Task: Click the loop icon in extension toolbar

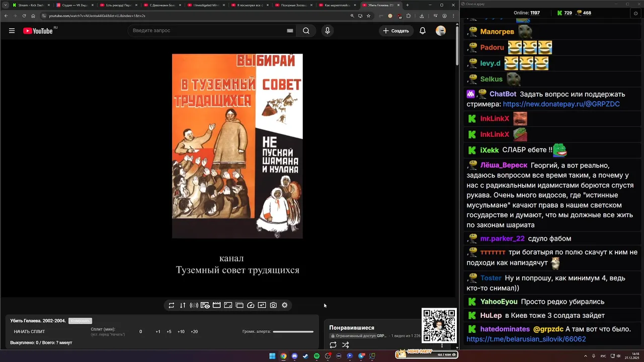Action: click(x=172, y=305)
